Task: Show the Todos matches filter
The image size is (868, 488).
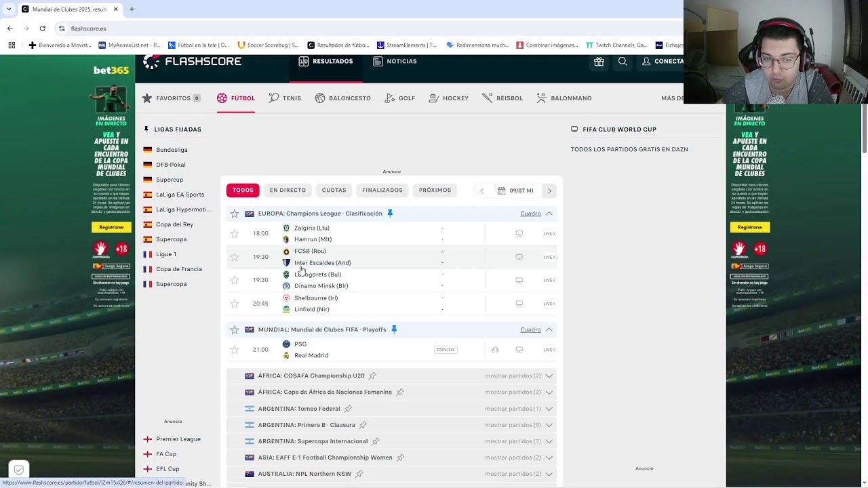Action: coord(243,190)
